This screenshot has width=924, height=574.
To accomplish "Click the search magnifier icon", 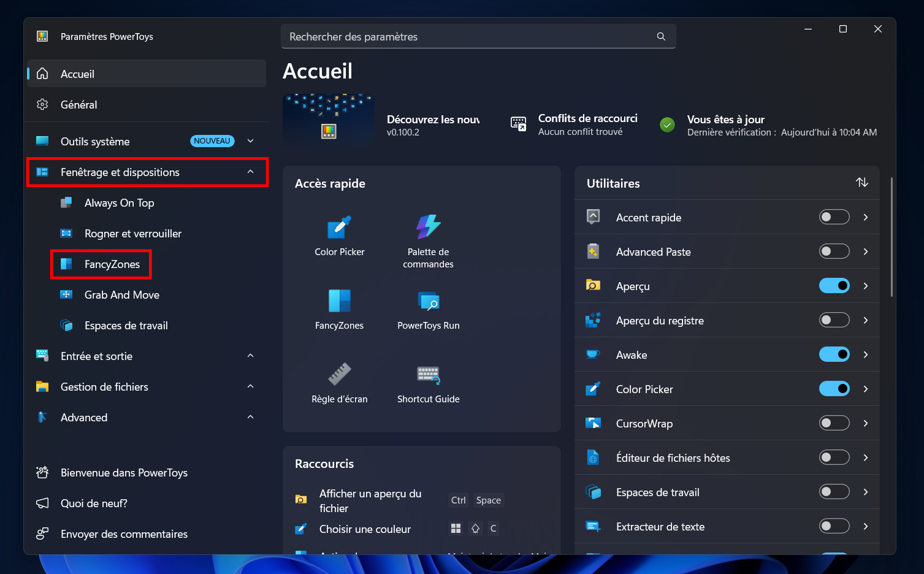I will [x=661, y=36].
